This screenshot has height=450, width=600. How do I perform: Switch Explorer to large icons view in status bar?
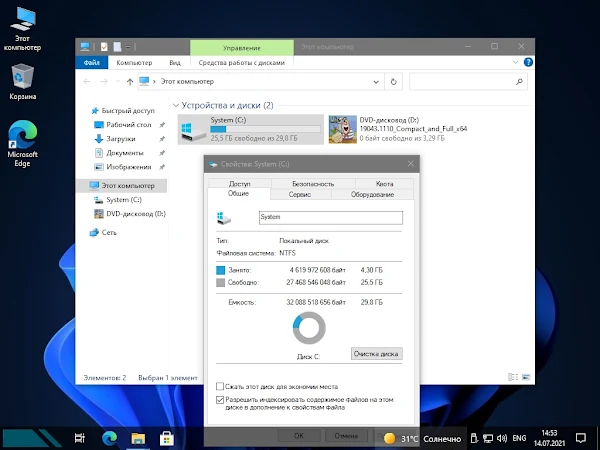526,377
